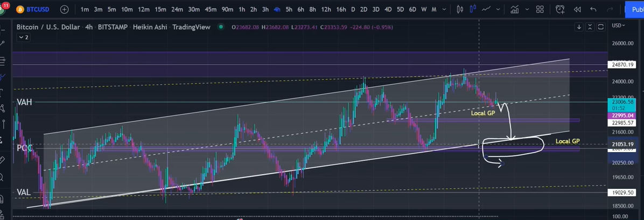Viewport: 644px width, 220px height.
Task: Expand the indicator legend showing 2
Action: 23,37
